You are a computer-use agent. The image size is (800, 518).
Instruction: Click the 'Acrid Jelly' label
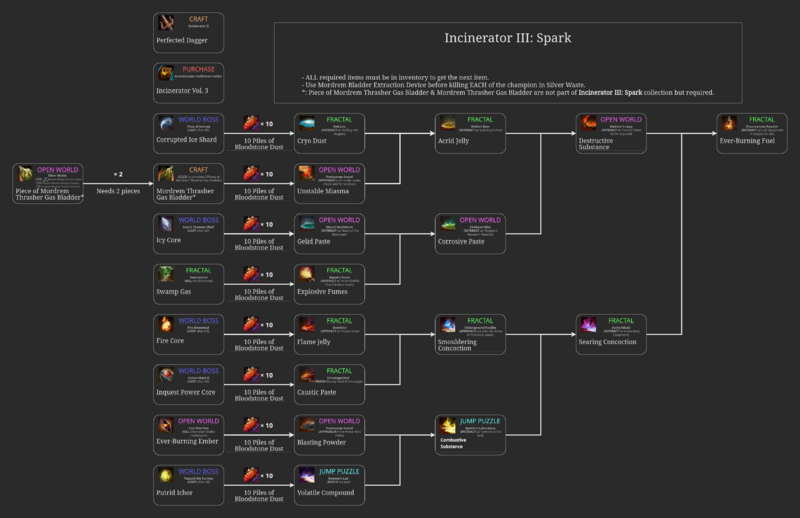(453, 140)
